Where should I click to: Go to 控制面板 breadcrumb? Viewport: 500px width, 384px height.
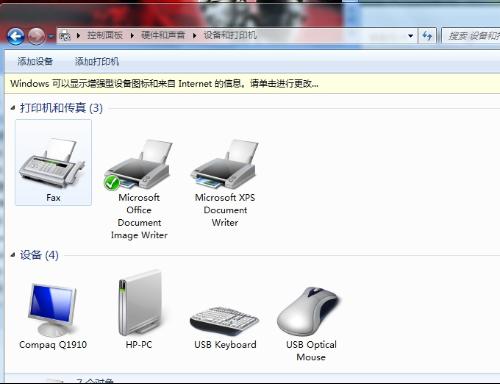pos(105,35)
